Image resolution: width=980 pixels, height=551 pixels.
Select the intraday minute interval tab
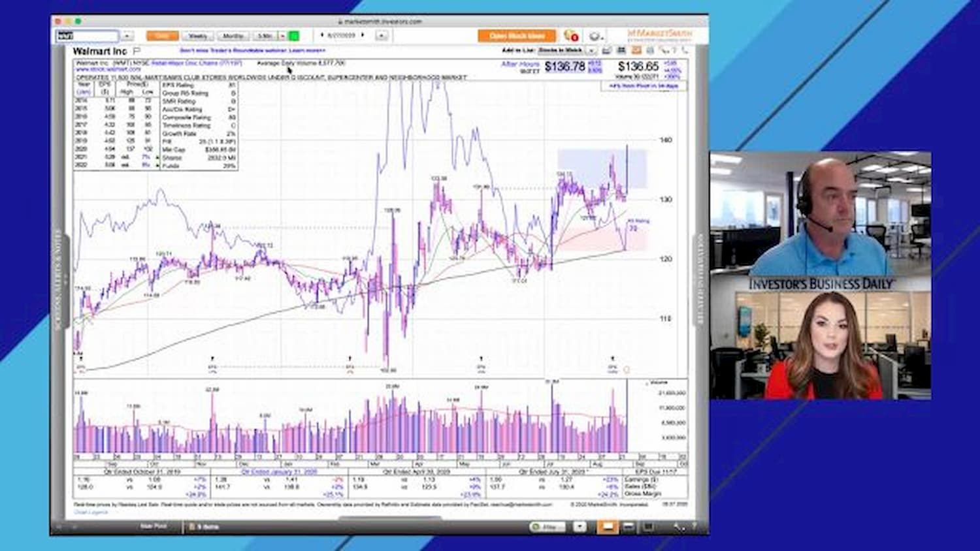coord(265,36)
